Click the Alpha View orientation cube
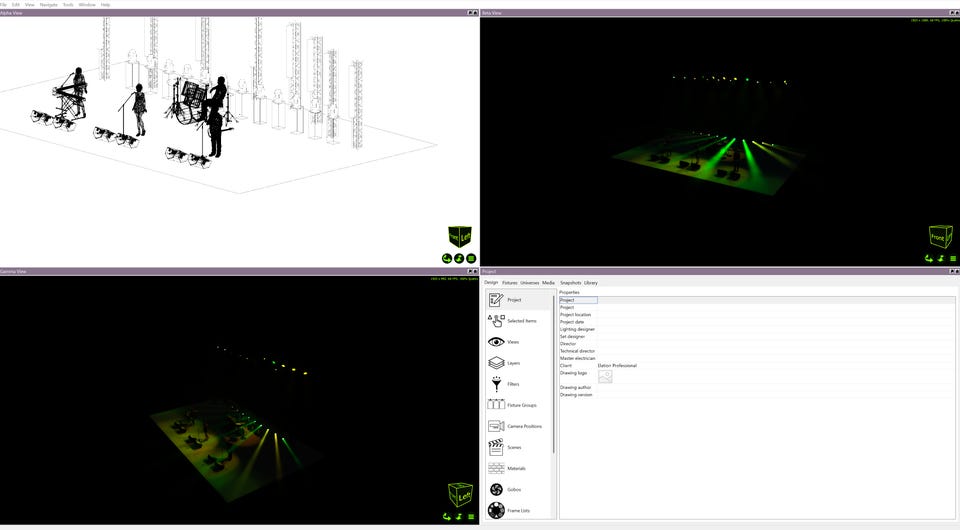 (460, 236)
